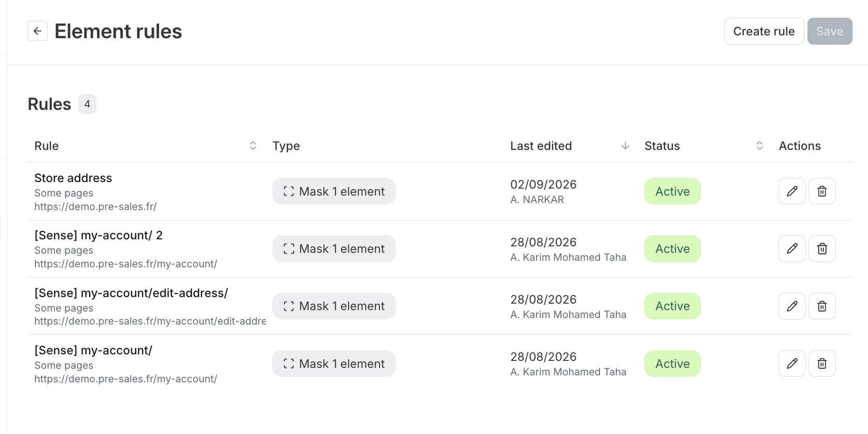
Task: Click the rules count badge showing 4
Action: point(87,104)
